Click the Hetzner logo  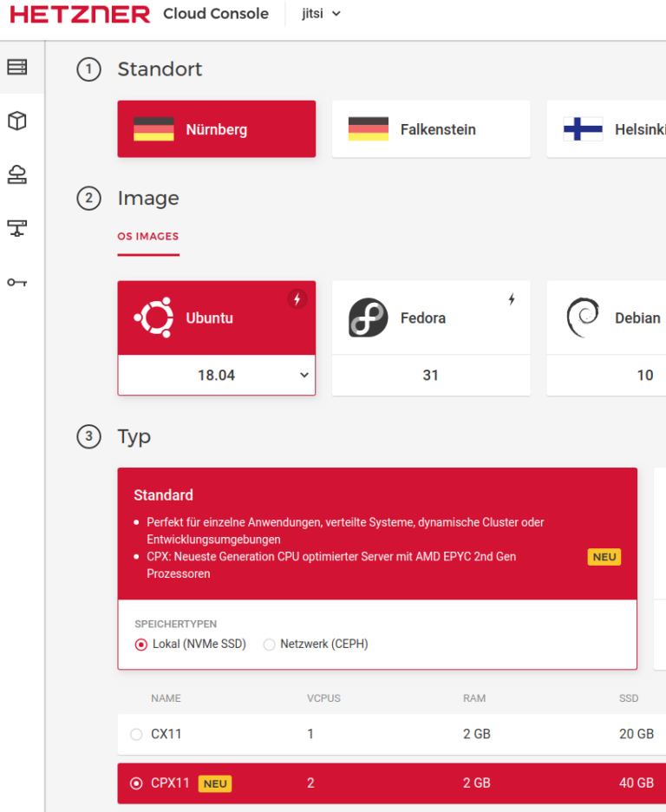80,14
